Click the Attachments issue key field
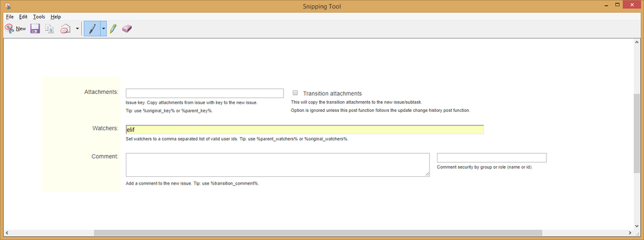This screenshot has width=644, height=240. pyautogui.click(x=204, y=93)
